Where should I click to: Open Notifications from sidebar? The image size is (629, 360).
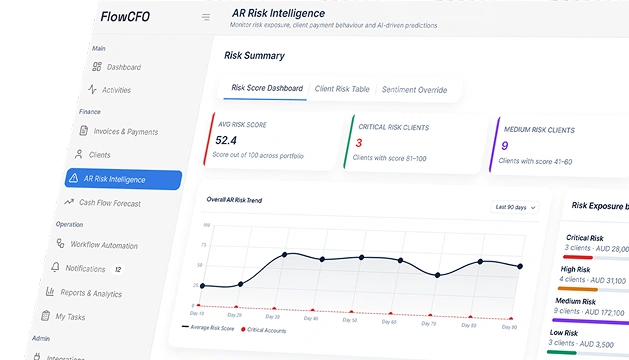(85, 268)
